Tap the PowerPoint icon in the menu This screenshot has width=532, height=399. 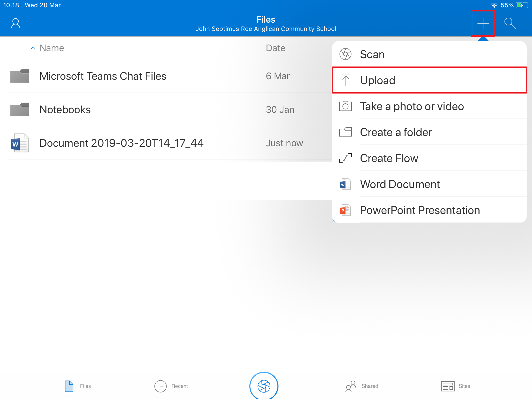coord(345,210)
